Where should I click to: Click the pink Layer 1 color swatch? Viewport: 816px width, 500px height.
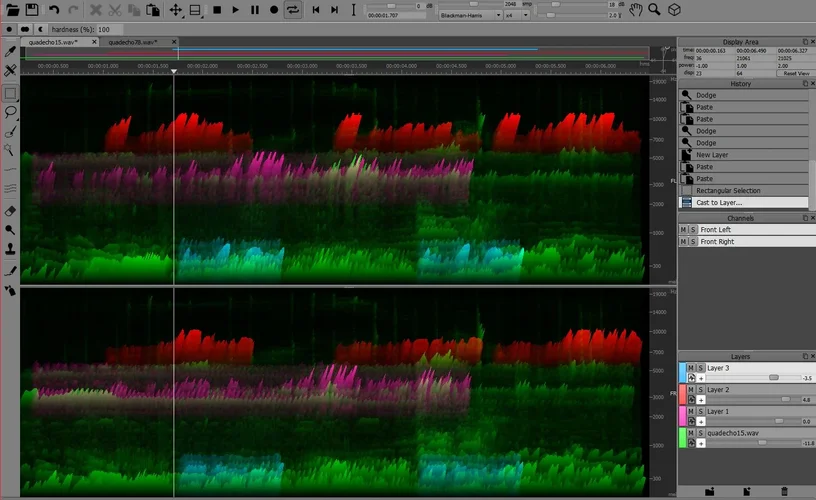pyautogui.click(x=683, y=415)
